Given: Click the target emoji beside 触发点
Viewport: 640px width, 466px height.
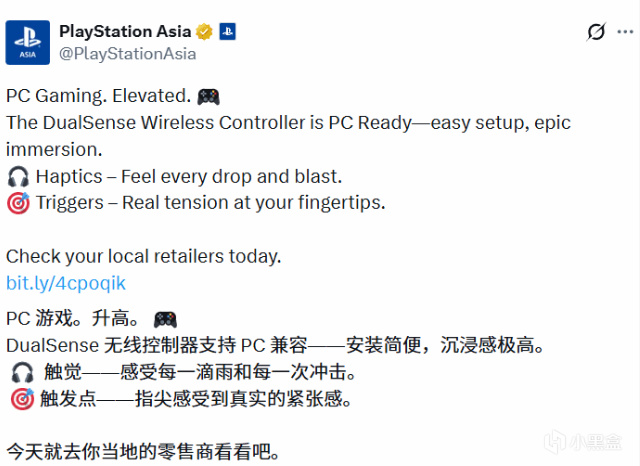Looking at the screenshot, I should click(x=21, y=399).
